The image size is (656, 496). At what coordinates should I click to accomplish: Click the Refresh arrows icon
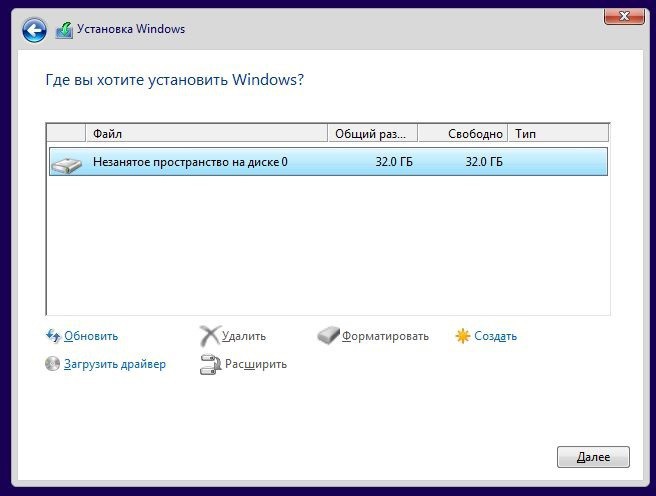pos(53,336)
